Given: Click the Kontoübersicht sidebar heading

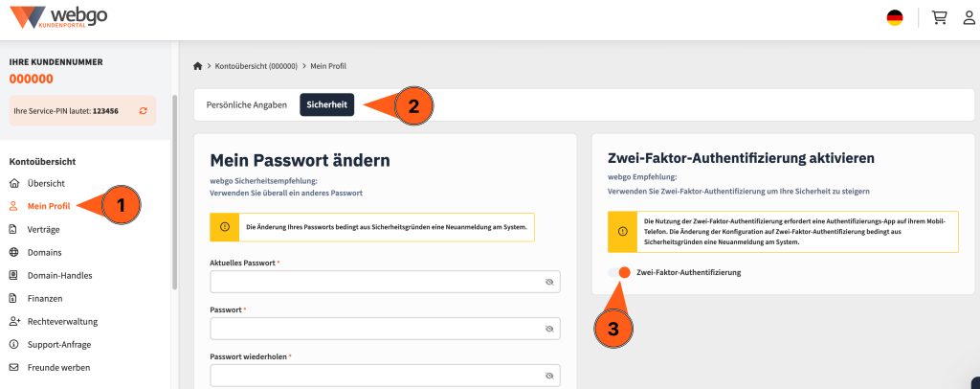Looking at the screenshot, I should [x=42, y=161].
